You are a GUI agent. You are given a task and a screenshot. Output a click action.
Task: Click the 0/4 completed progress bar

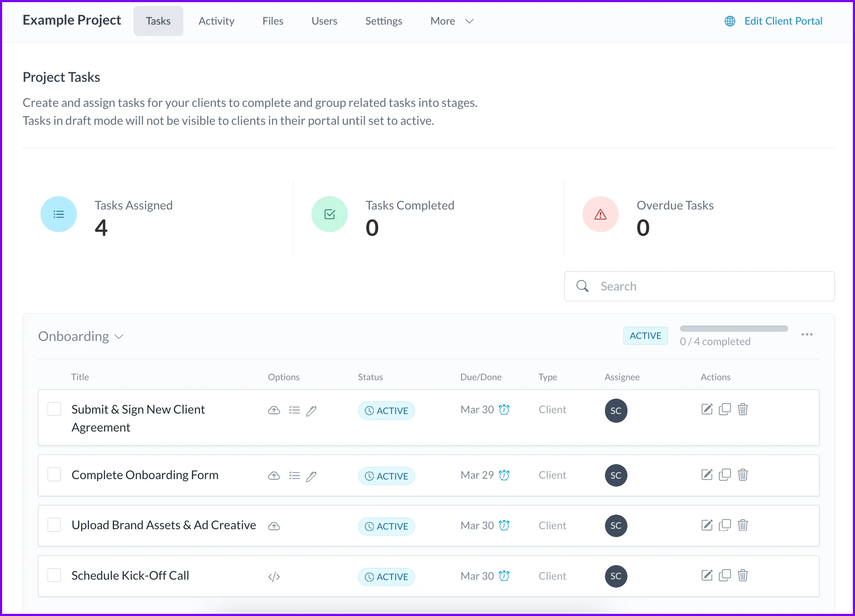(x=734, y=328)
